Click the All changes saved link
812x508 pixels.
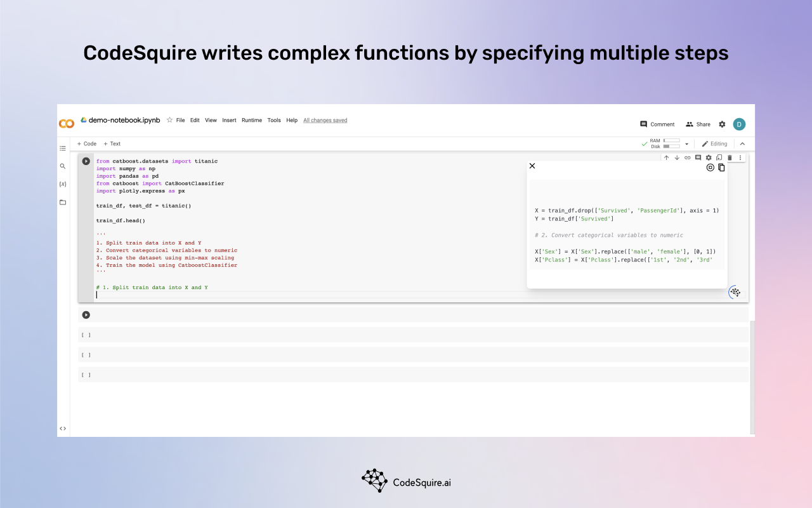point(325,120)
